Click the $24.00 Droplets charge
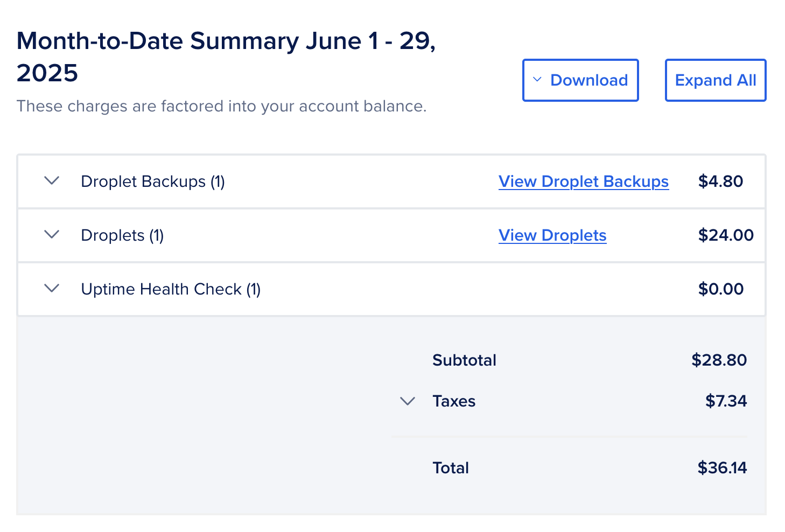This screenshot has width=785, height=532. point(726,235)
